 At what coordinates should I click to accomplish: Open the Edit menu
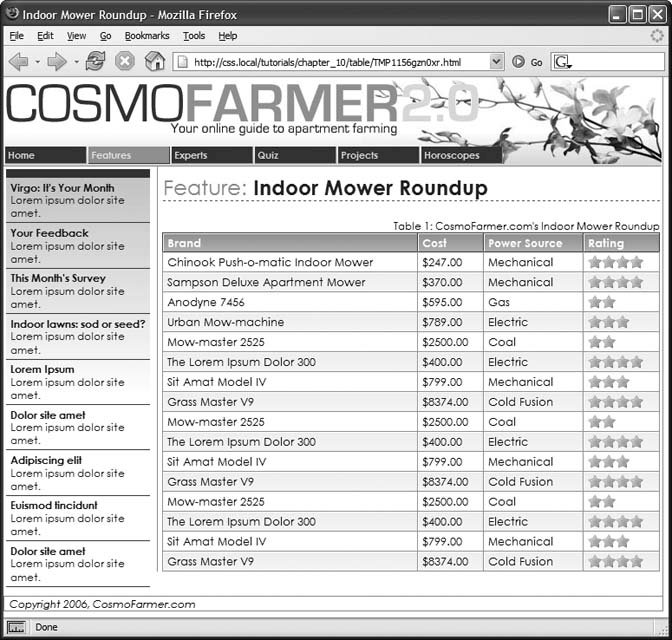[x=45, y=36]
